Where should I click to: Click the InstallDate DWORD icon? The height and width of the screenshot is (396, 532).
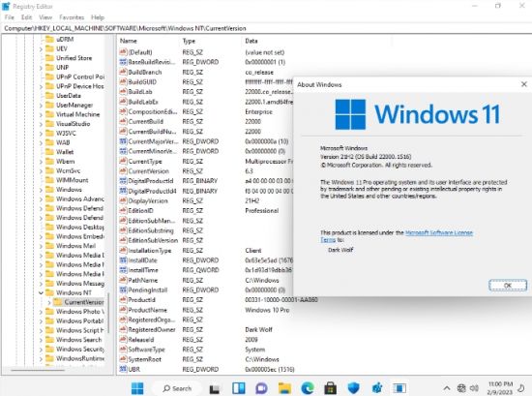pyautogui.click(x=123, y=260)
